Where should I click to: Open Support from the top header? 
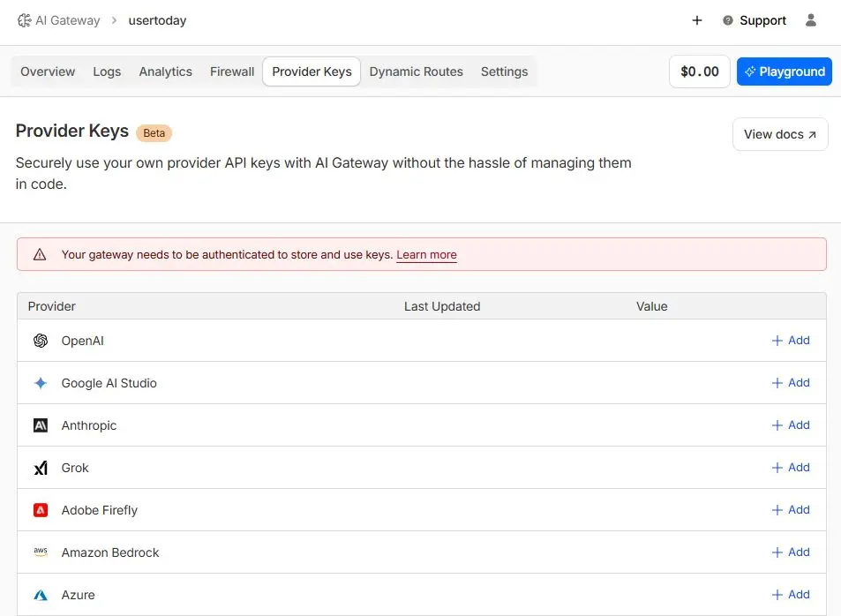tap(755, 20)
